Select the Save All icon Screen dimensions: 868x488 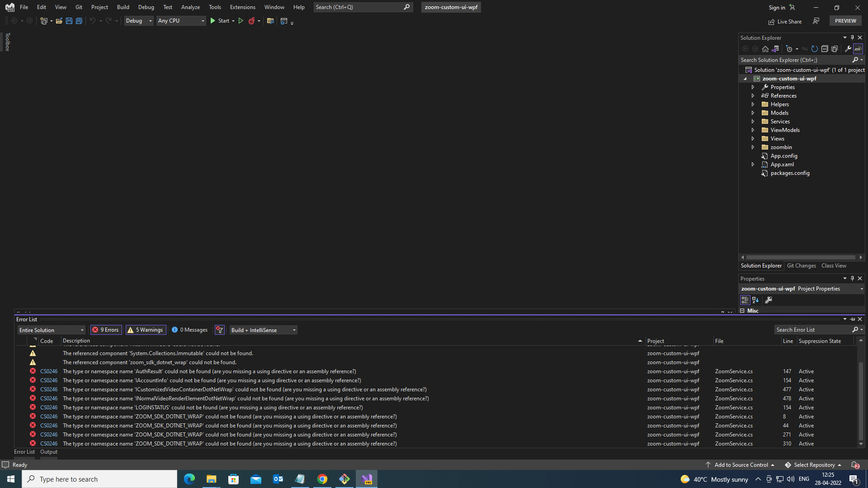point(79,21)
